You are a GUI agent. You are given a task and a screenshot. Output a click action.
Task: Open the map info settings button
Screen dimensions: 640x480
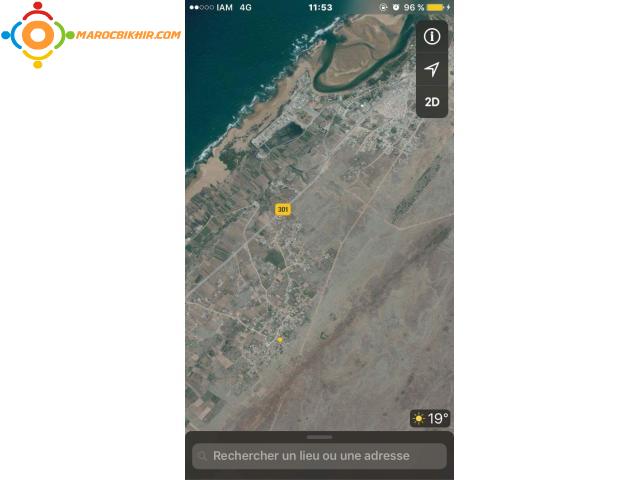click(432, 37)
